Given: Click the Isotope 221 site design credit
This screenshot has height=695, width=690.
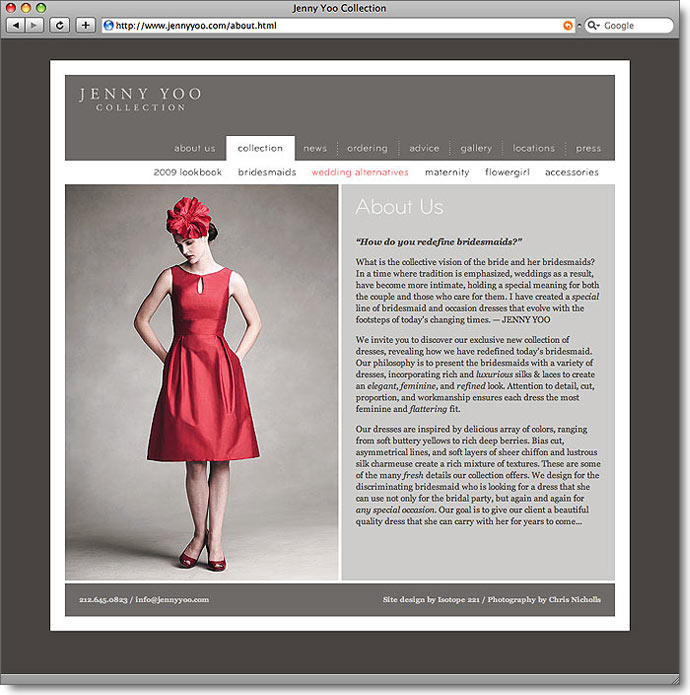Looking at the screenshot, I should (x=458, y=600).
